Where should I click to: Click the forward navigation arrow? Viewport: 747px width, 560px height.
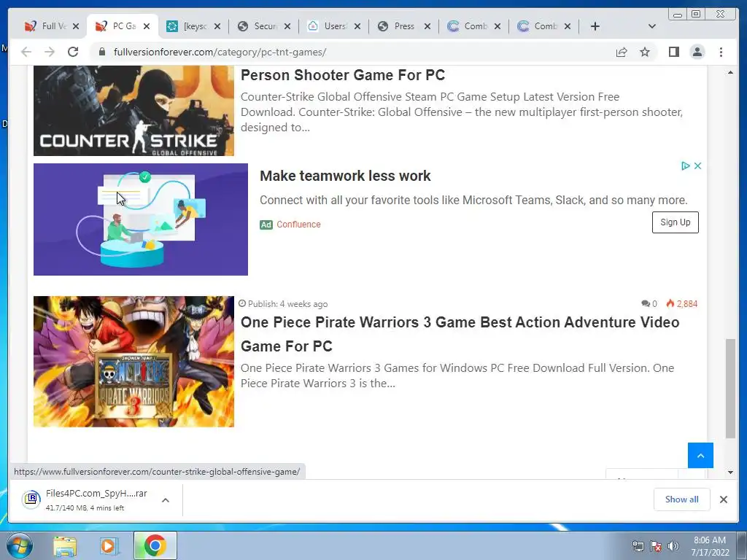click(50, 52)
